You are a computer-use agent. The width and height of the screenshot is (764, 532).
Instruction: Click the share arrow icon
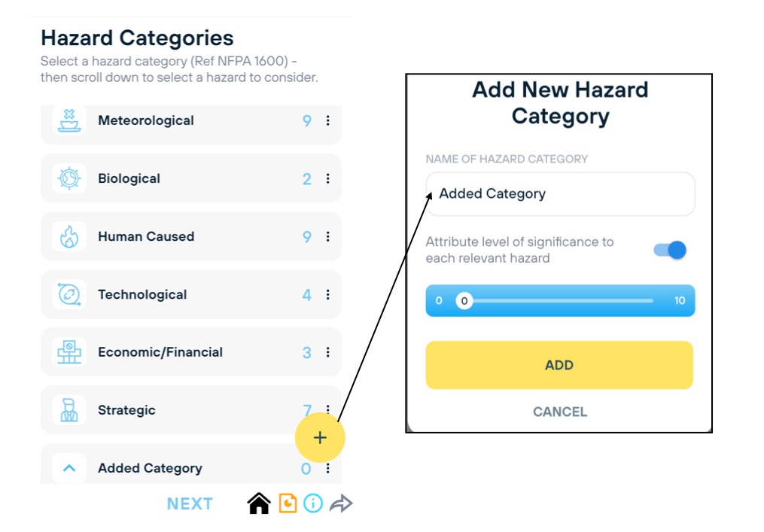341,503
